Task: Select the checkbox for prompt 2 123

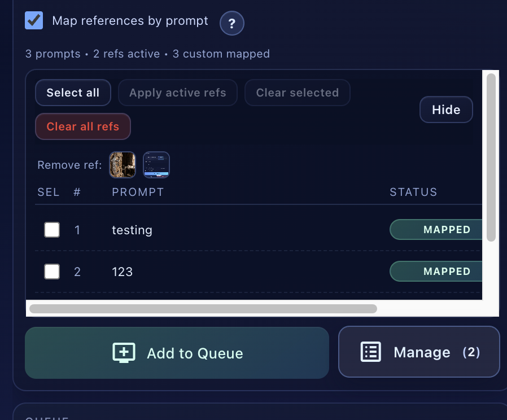Action: [52, 272]
